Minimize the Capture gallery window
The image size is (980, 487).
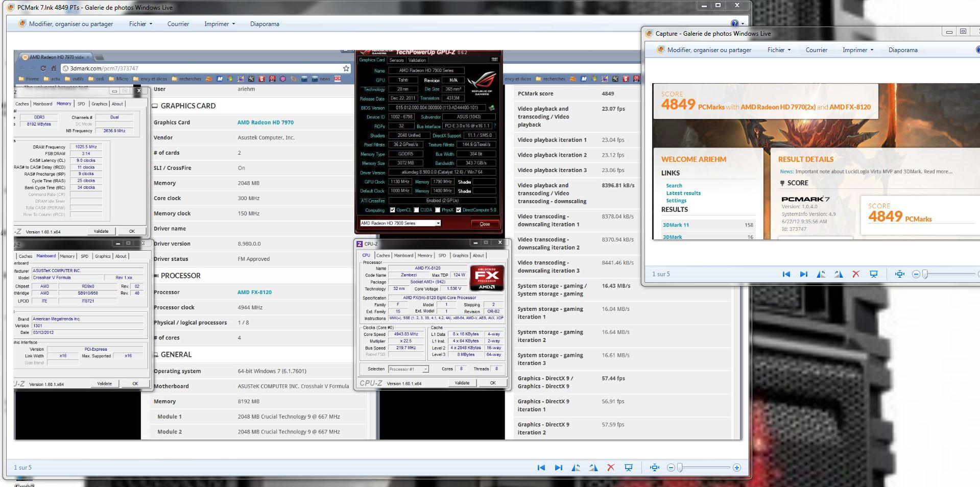[949, 32]
